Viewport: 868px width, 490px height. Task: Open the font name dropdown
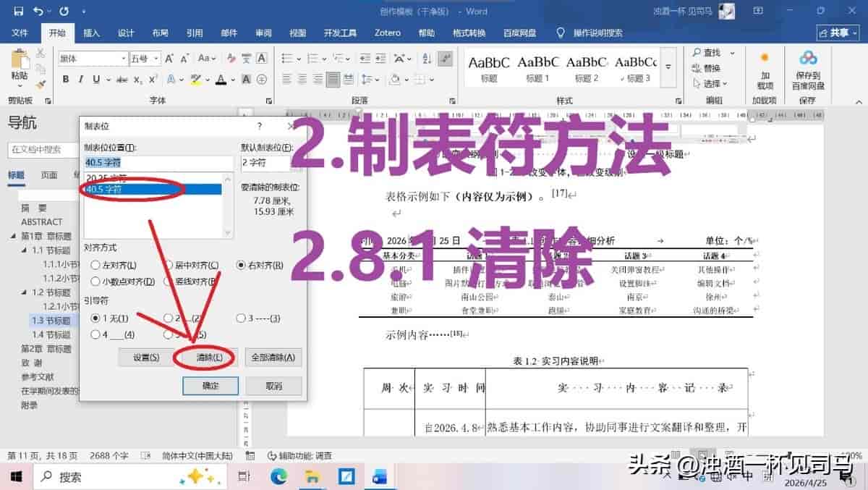pos(124,59)
